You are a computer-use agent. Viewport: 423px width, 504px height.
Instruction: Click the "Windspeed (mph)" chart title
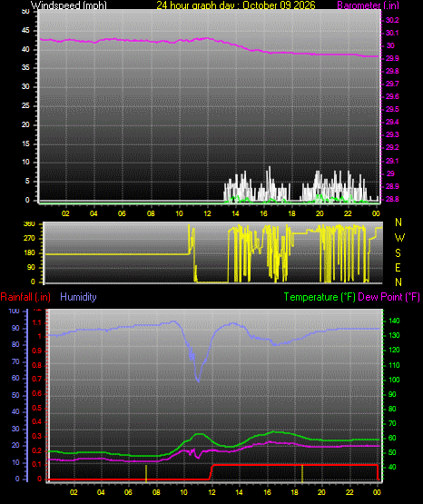69,5
